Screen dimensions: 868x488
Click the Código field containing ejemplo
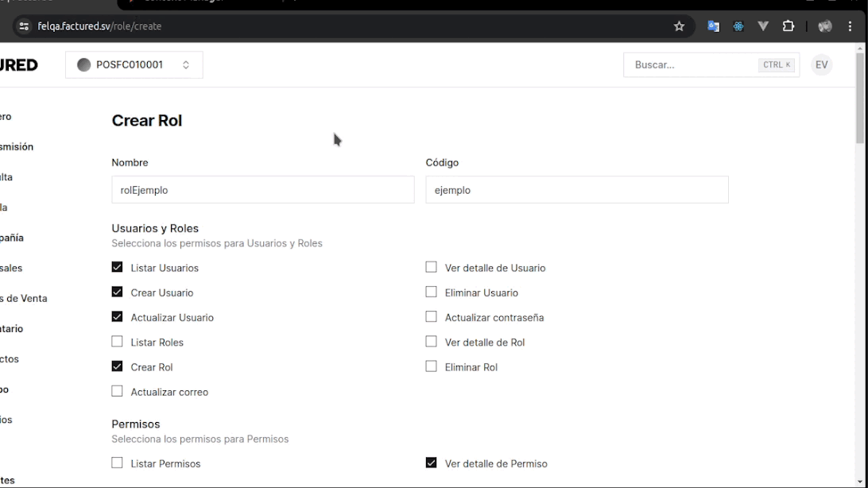576,190
